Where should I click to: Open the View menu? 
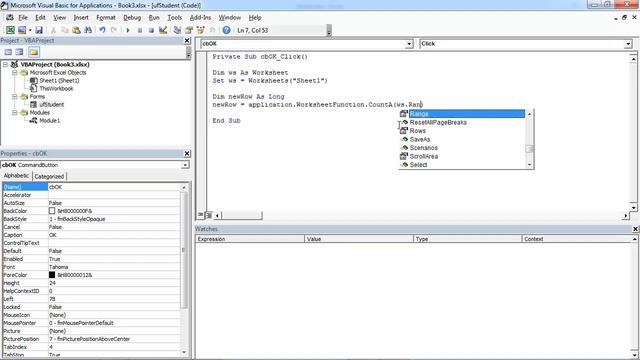pos(60,18)
